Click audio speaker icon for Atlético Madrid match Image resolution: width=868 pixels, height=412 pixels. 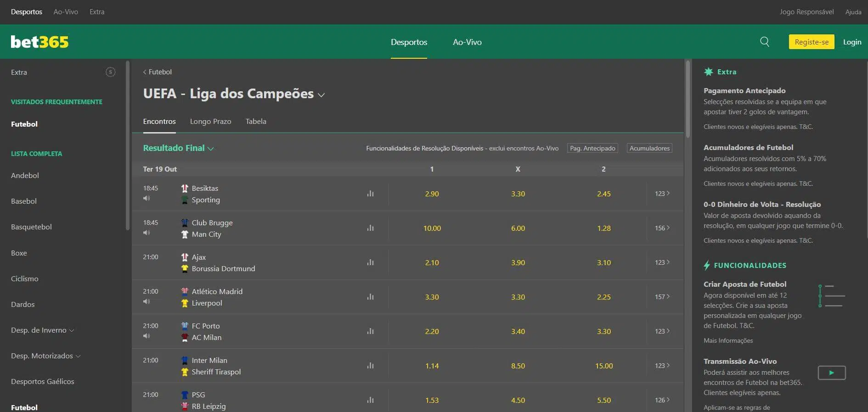pos(147,301)
